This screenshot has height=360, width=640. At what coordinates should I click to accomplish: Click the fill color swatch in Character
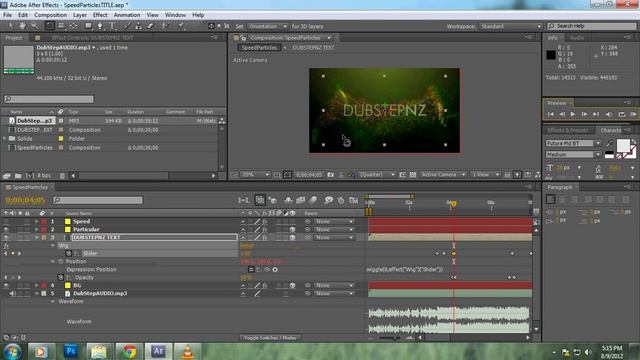pos(623,146)
